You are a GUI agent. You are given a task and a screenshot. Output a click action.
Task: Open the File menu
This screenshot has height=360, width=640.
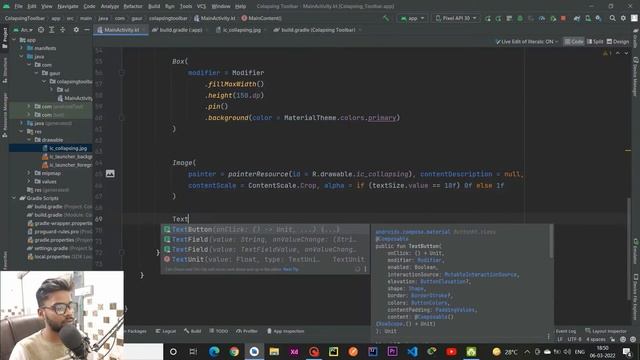(18, 7)
